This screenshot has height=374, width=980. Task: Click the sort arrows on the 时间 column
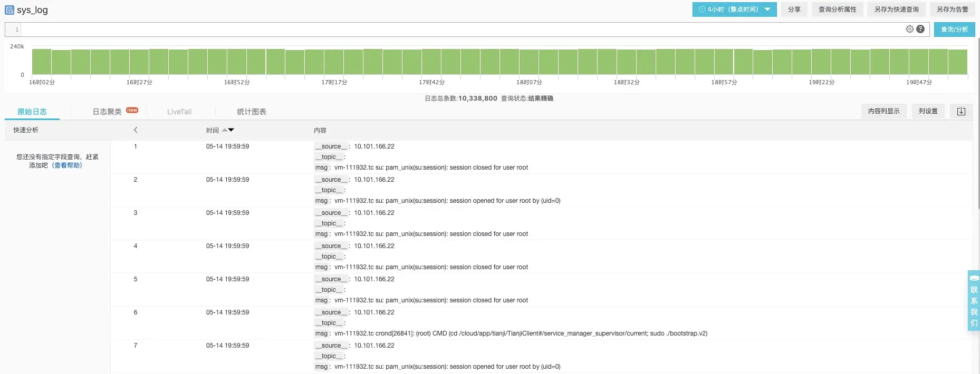click(228, 130)
